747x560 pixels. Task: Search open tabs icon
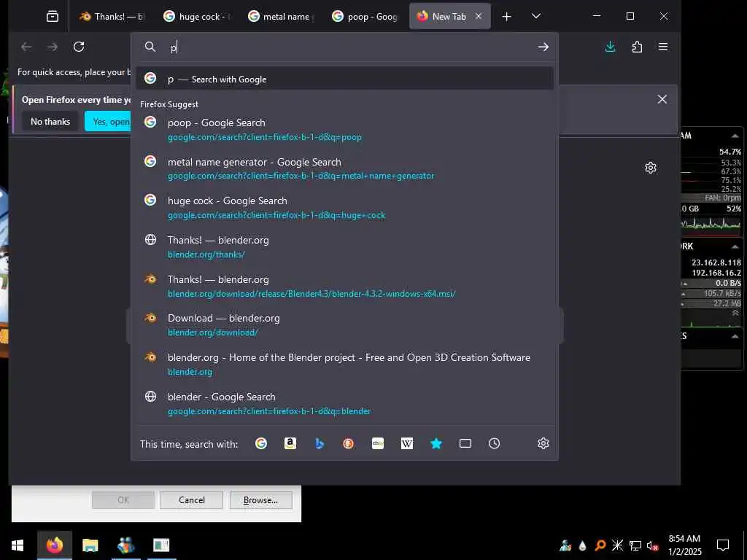click(465, 444)
